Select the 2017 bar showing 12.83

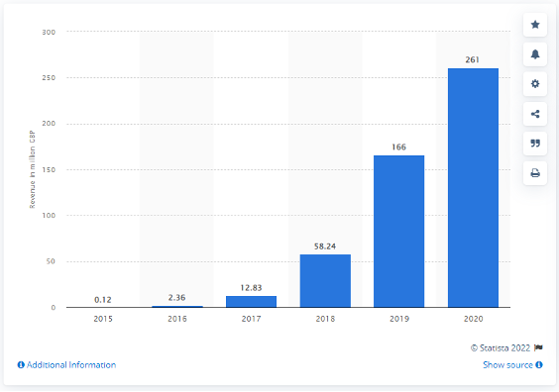(251, 302)
